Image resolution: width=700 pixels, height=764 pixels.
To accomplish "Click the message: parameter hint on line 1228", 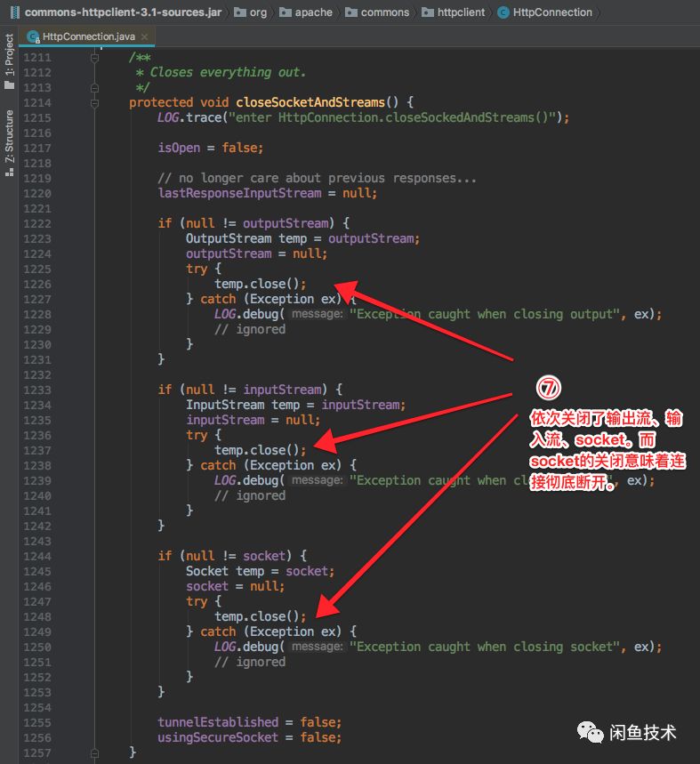I will tap(318, 314).
